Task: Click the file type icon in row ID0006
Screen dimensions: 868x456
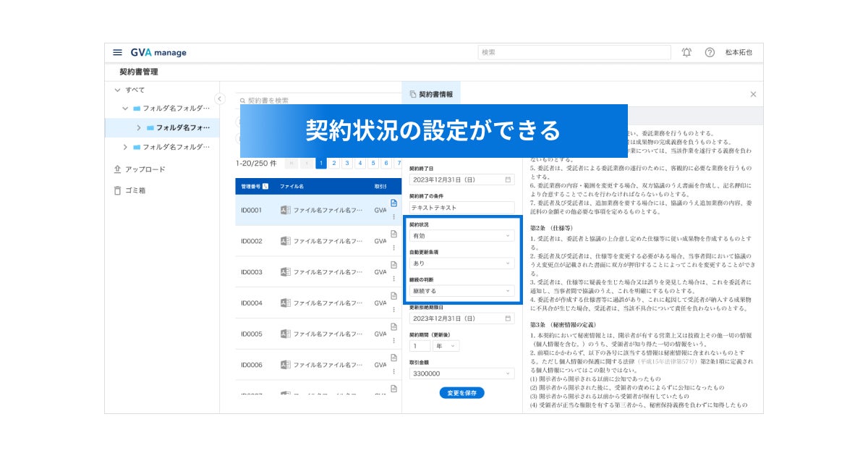Action: pyautogui.click(x=285, y=365)
